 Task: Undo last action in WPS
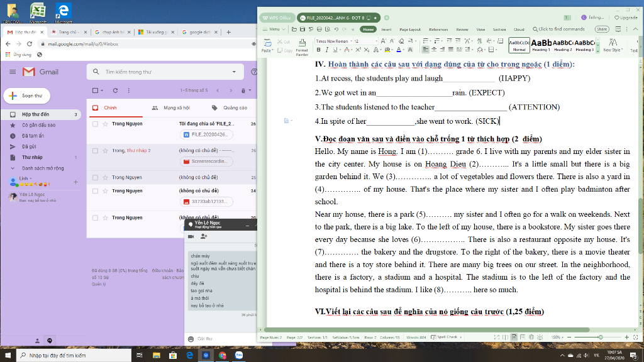pyautogui.click(x=336, y=29)
